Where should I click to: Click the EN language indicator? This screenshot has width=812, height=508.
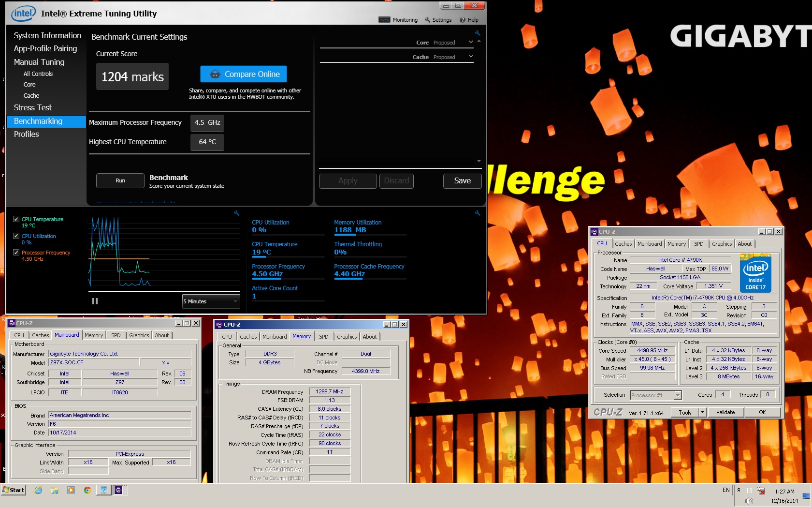pyautogui.click(x=726, y=490)
